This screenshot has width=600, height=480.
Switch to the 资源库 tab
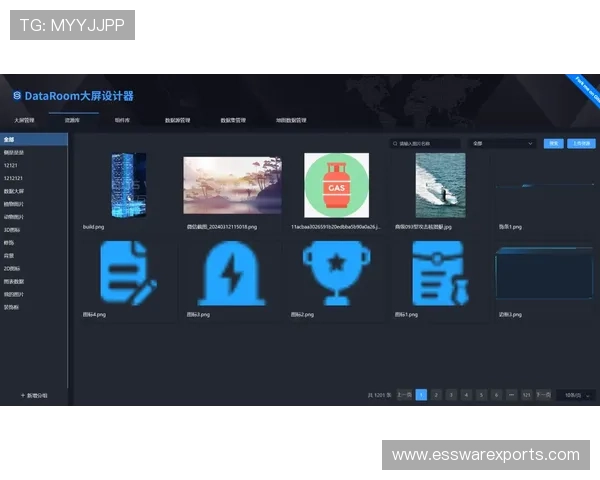pos(72,120)
